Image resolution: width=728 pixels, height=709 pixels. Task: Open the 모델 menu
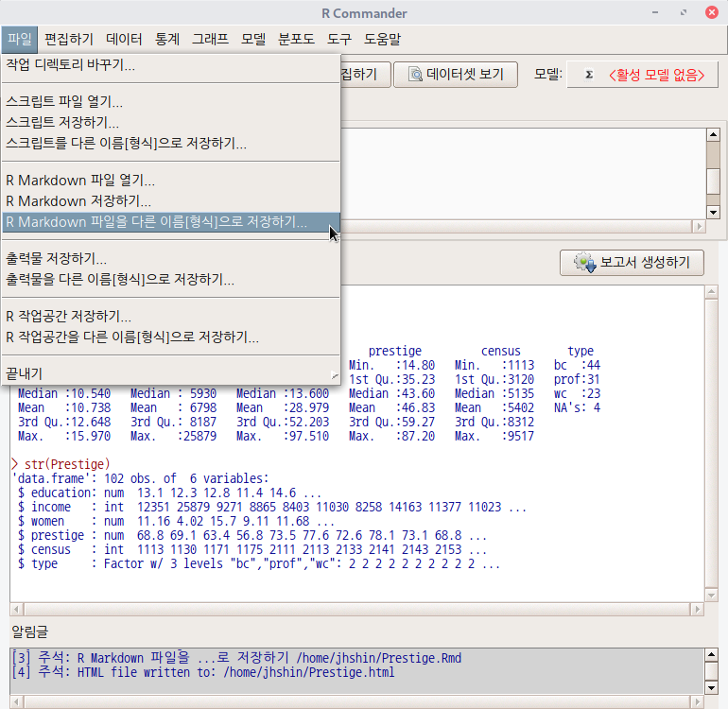[253, 39]
